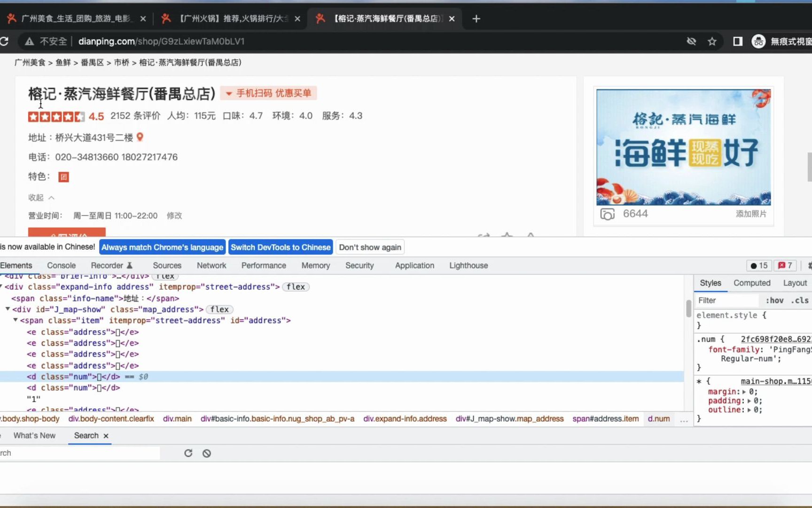Switch to the Computed styles tab
Viewport: 812px width, 508px height.
752,283
